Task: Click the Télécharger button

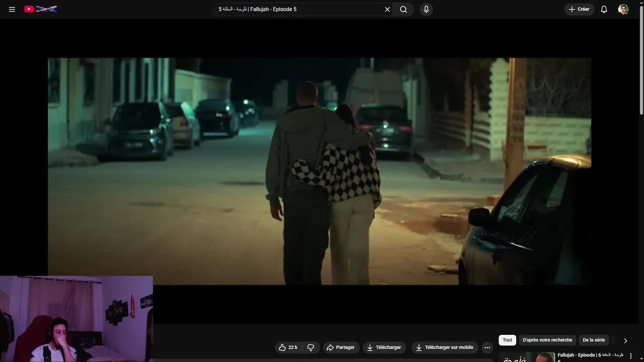Action: (x=384, y=347)
